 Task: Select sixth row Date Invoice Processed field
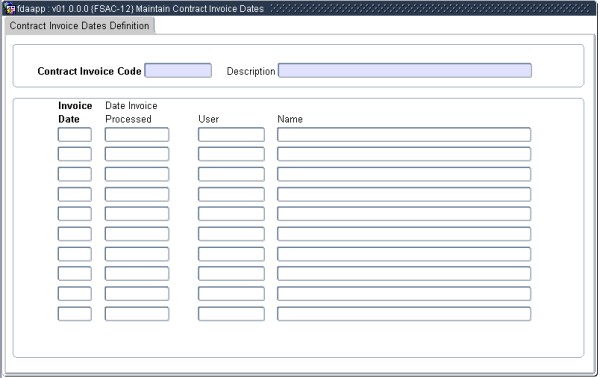click(x=137, y=234)
